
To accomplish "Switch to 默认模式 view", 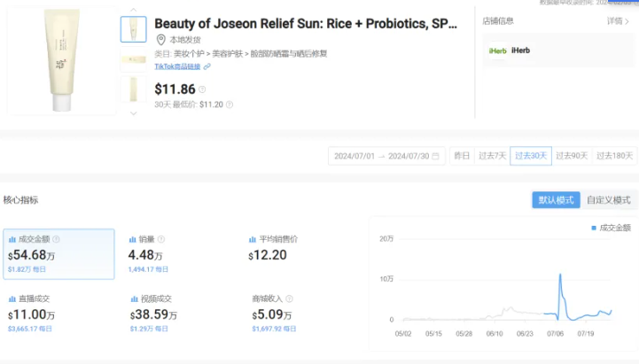I will click(556, 200).
